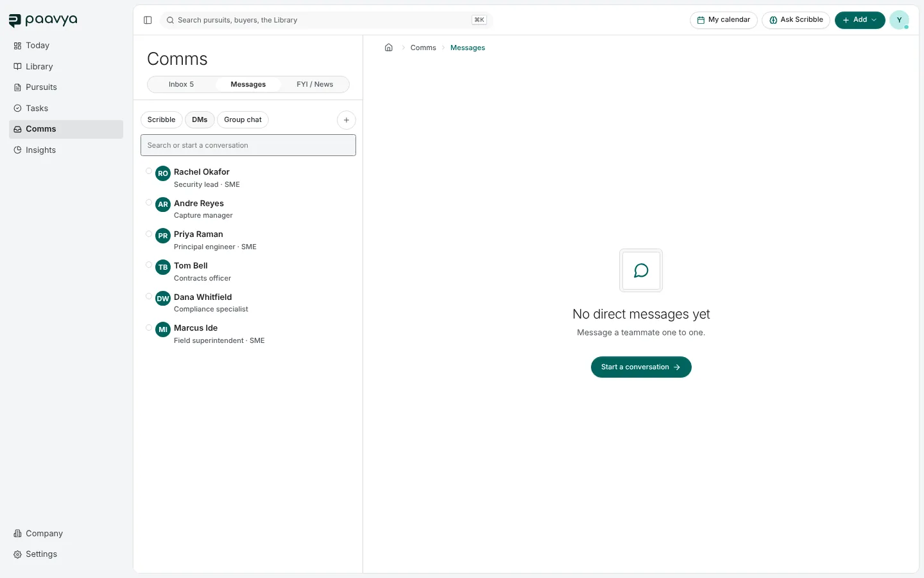Image resolution: width=924 pixels, height=578 pixels.
Task: Open the conversation with Andre Reyes
Action: (248, 209)
